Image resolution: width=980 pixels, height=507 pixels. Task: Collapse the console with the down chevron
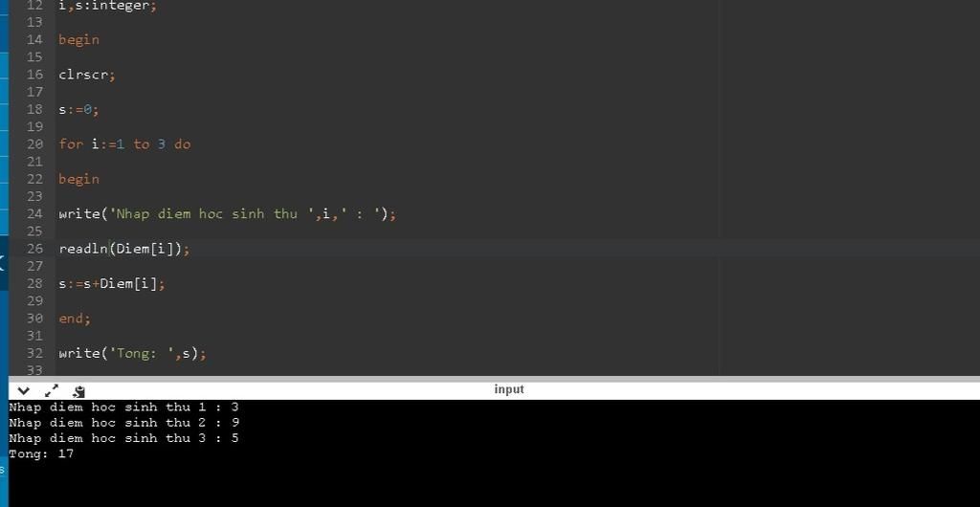click(23, 391)
